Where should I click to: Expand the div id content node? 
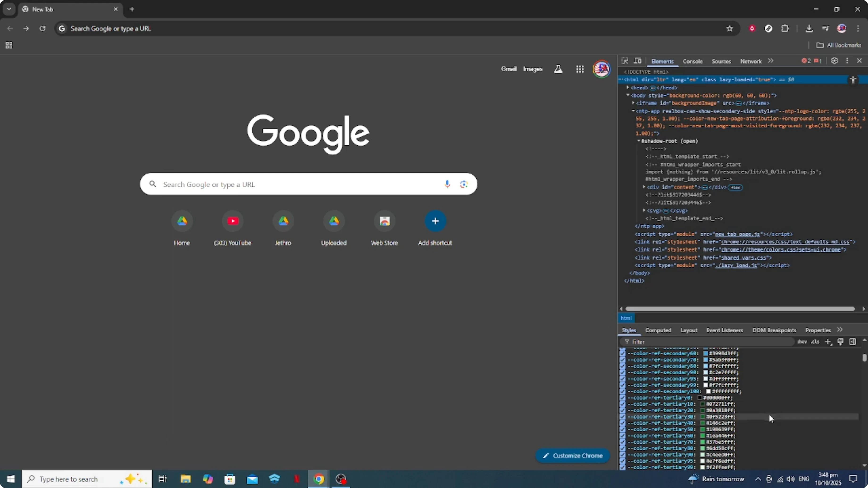pyautogui.click(x=644, y=187)
